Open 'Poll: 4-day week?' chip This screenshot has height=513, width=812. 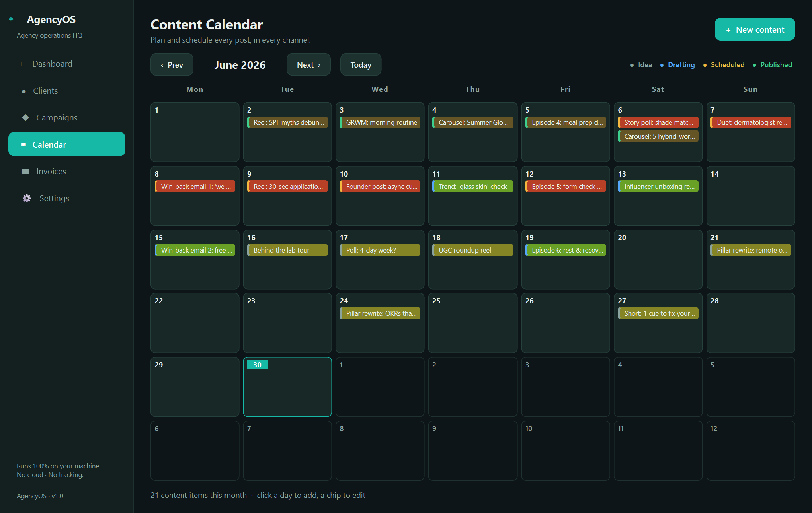[380, 250]
